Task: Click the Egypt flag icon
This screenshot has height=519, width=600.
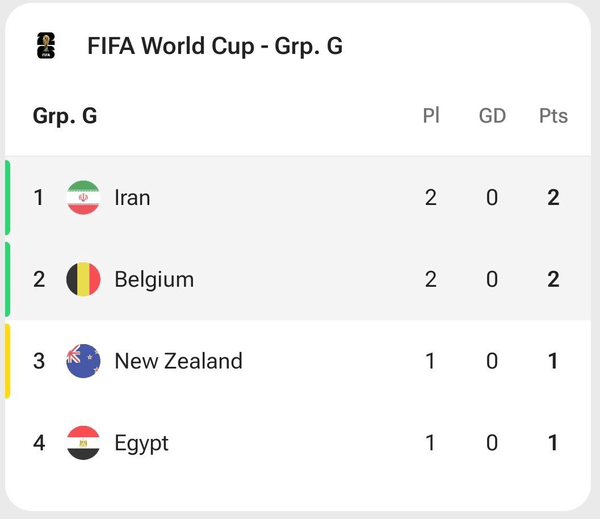Action: pyautogui.click(x=83, y=443)
